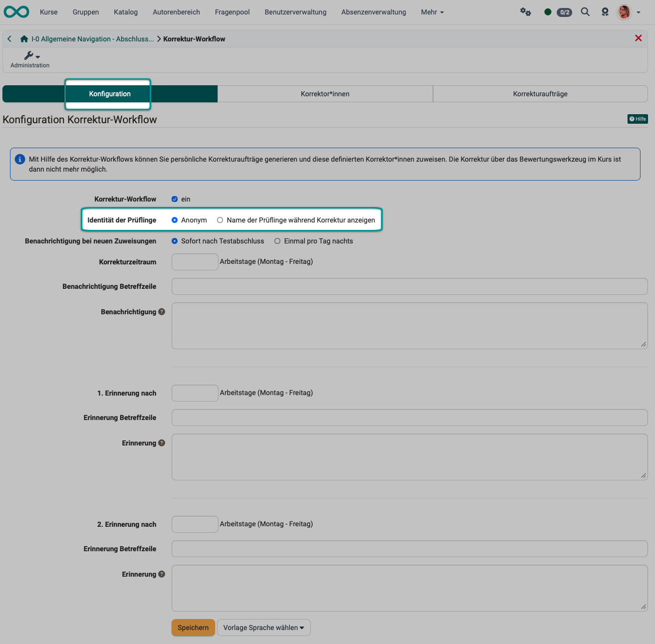This screenshot has width=655, height=644.
Task: Toggle the Korrektur-Workflow 'ein' checkbox
Action: click(175, 199)
